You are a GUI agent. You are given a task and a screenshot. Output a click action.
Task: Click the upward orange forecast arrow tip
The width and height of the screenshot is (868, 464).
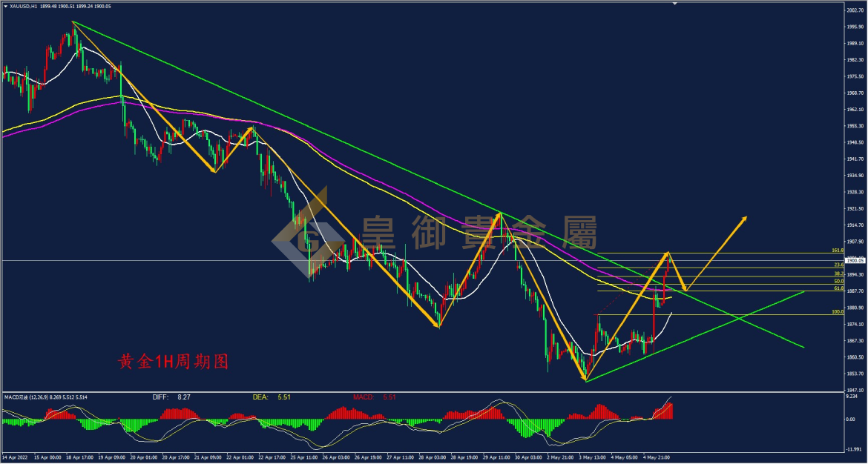point(746,218)
